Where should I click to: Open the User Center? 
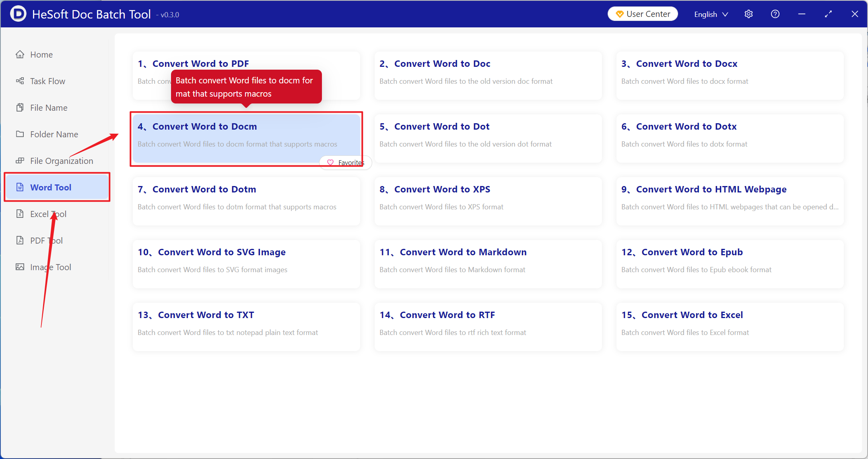click(643, 14)
